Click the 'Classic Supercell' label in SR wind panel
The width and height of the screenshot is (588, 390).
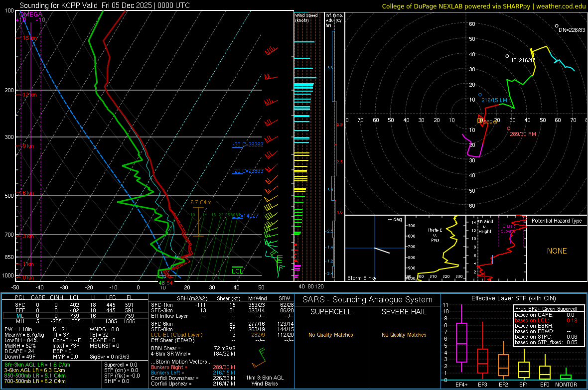coord(509,229)
